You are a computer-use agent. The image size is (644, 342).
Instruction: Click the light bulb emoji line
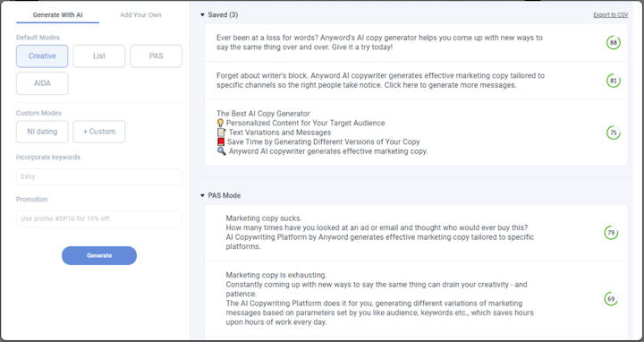(301, 123)
